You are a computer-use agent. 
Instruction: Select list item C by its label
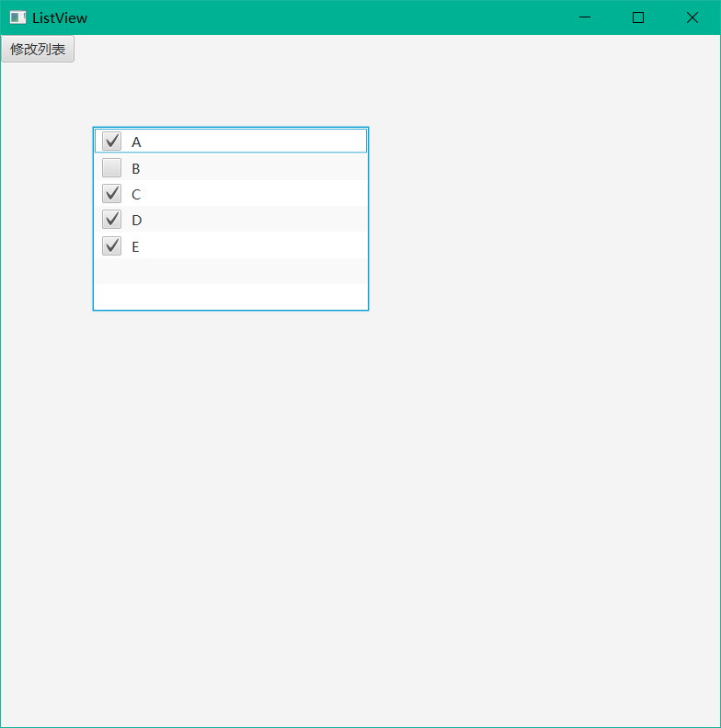click(136, 195)
